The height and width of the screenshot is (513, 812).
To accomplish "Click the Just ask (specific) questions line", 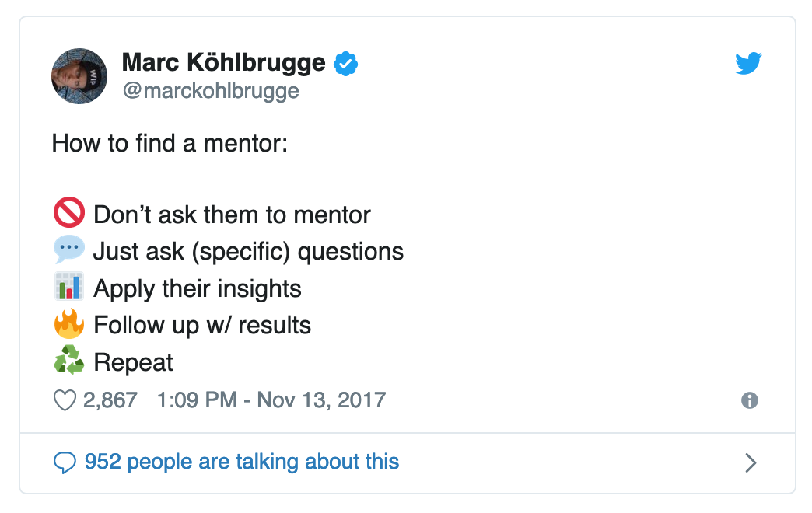I will pyautogui.click(x=248, y=251).
